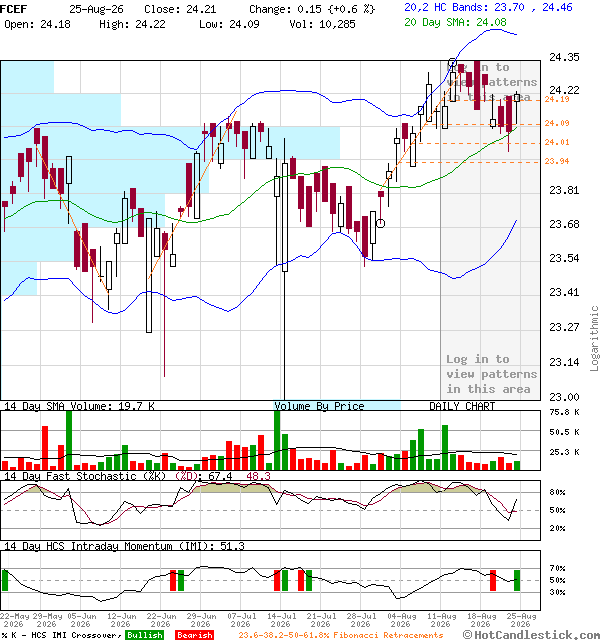This screenshot has height=640, width=600.
Task: Click the stochastic %D value 48.3
Action: click(258, 476)
